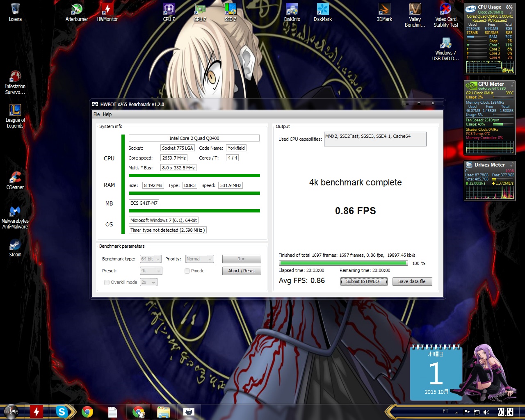Open Valley Benchmark desktop shortcut
Screen dimensions: 525x420
(x=415, y=15)
